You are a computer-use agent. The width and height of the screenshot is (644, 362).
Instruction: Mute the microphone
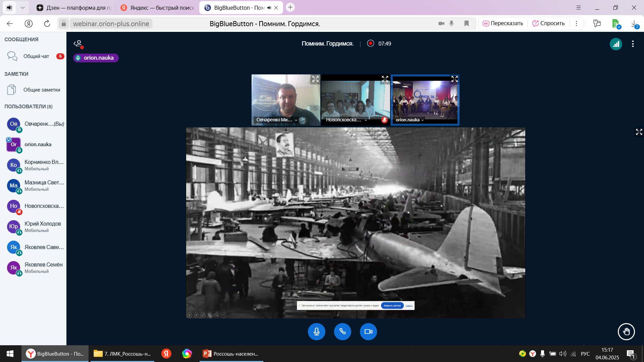coord(316,331)
